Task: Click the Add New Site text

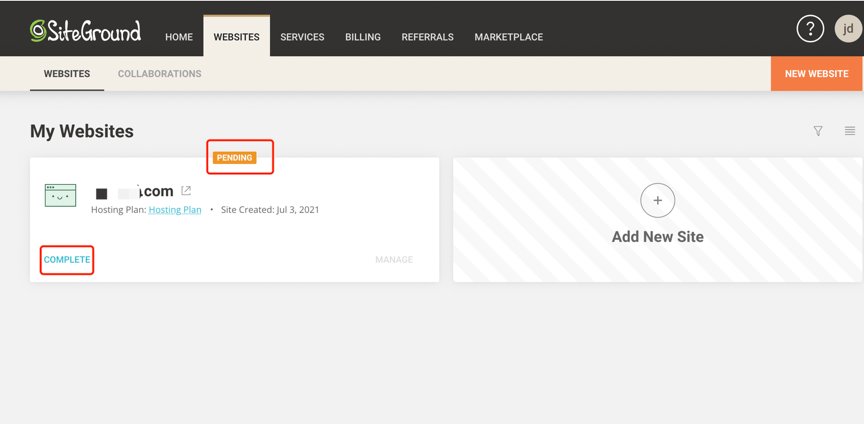Action: point(657,237)
